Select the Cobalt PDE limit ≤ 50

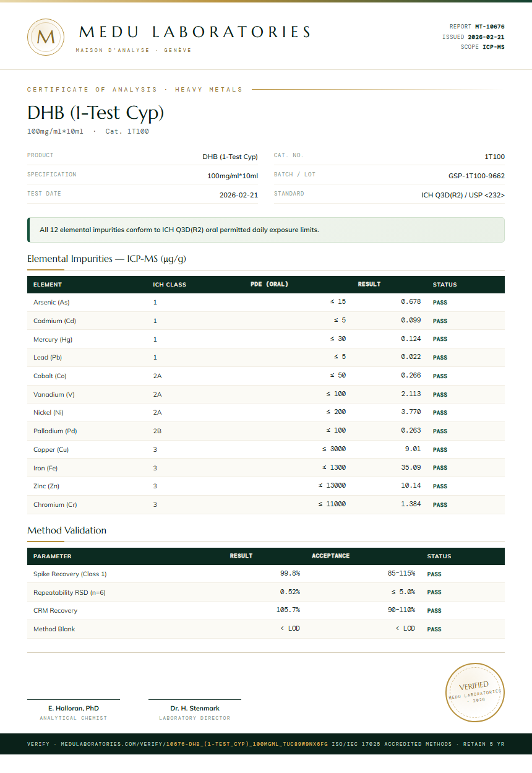(x=338, y=376)
